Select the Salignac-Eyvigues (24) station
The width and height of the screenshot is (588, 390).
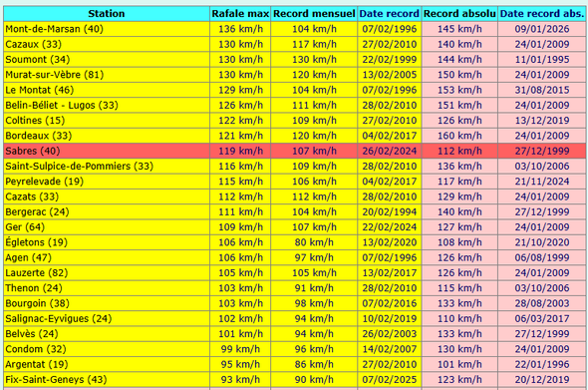pos(59,318)
